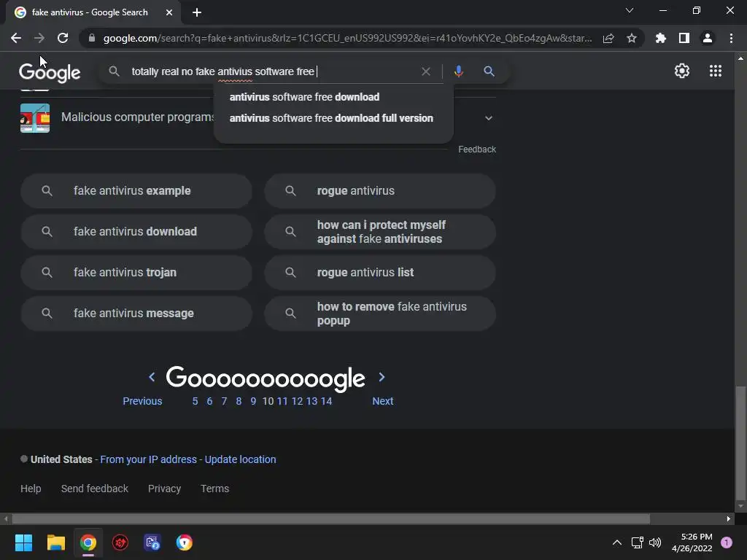Open Chrome tab search dropdown
Image resolution: width=747 pixels, height=560 pixels.
(630, 10)
